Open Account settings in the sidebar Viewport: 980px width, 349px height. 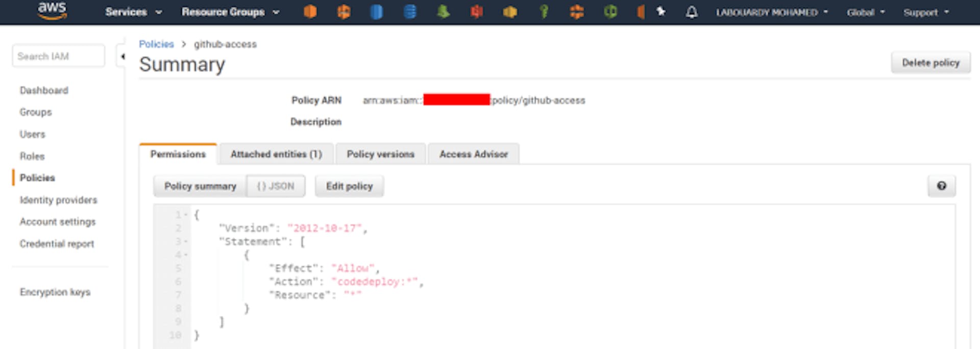tap(58, 222)
